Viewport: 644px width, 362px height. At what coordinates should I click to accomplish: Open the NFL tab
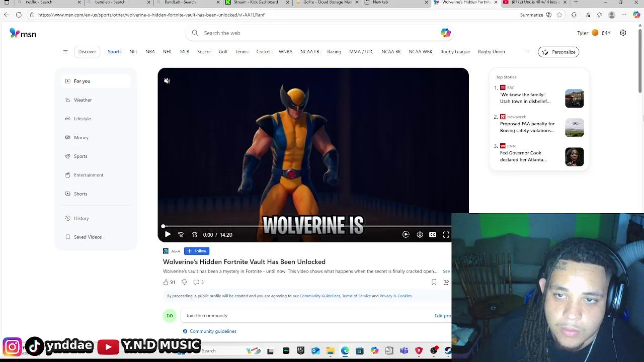click(x=133, y=52)
